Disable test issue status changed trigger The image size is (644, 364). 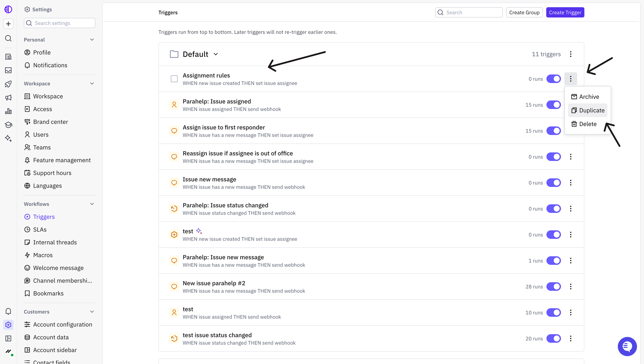[553, 338]
